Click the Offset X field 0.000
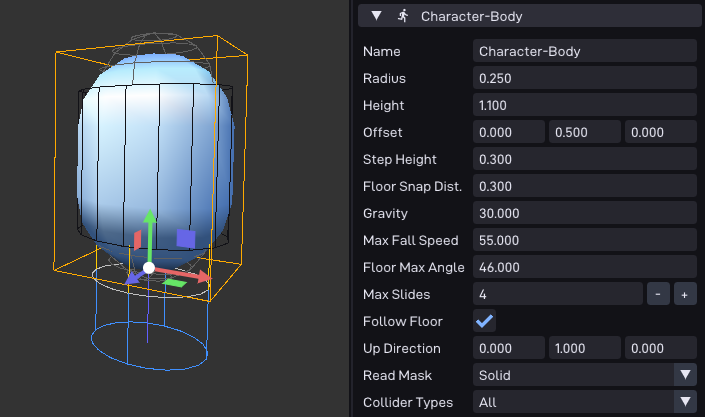This screenshot has height=417, width=705. click(509, 132)
